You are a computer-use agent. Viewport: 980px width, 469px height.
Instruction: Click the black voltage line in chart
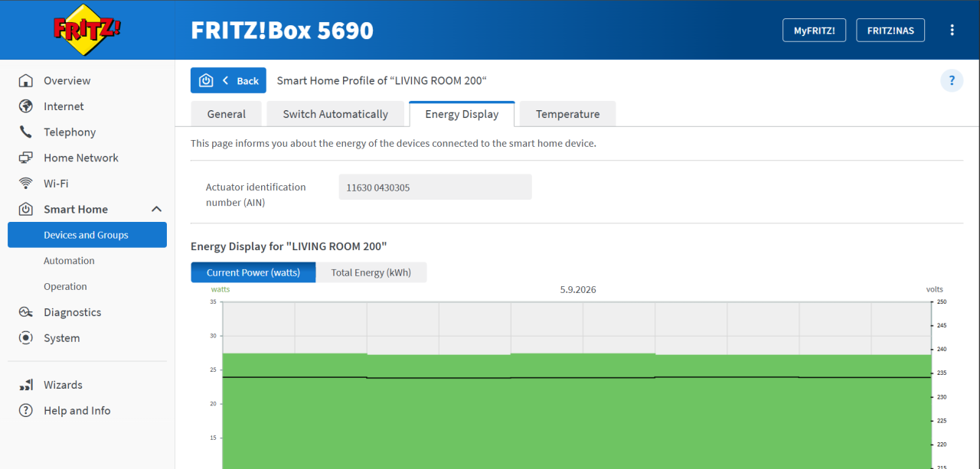coord(578,377)
